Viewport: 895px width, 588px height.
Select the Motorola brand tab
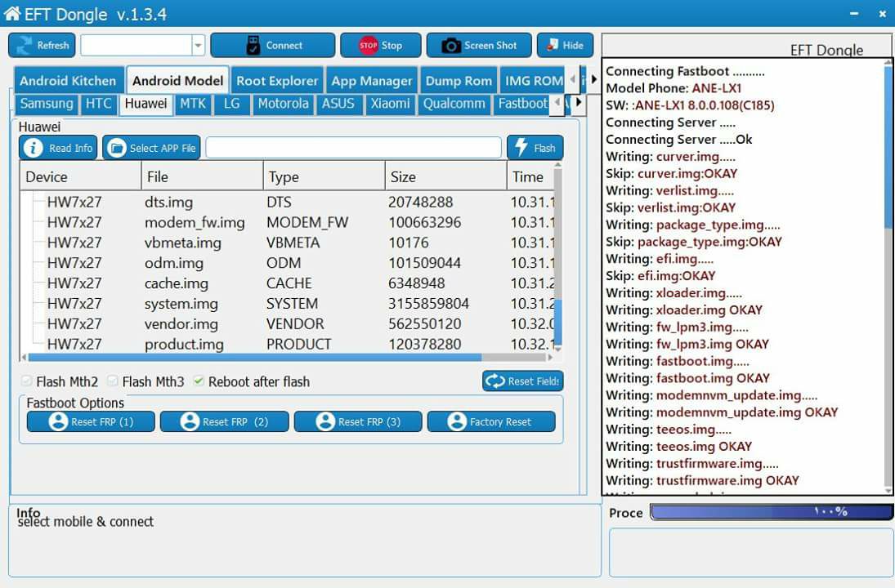point(283,104)
